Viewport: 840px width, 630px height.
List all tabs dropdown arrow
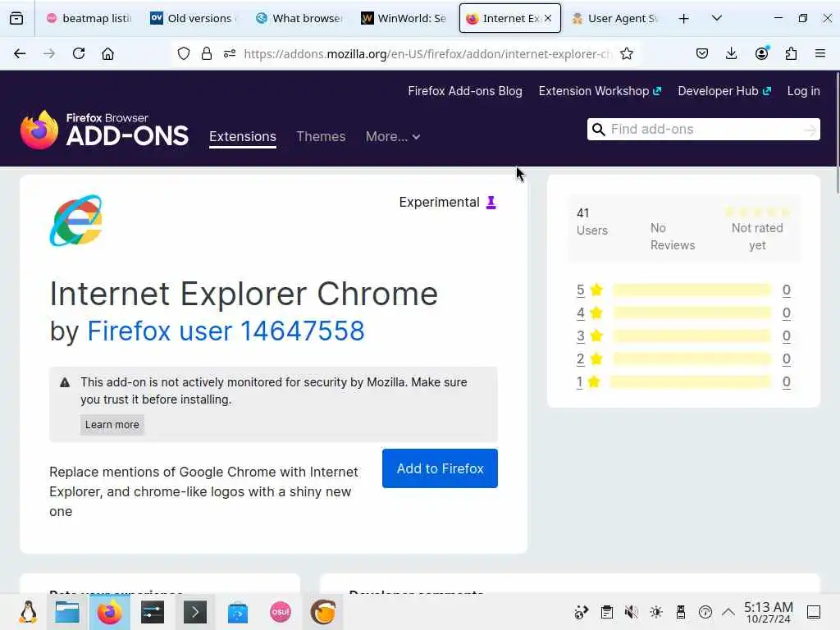pos(717,18)
